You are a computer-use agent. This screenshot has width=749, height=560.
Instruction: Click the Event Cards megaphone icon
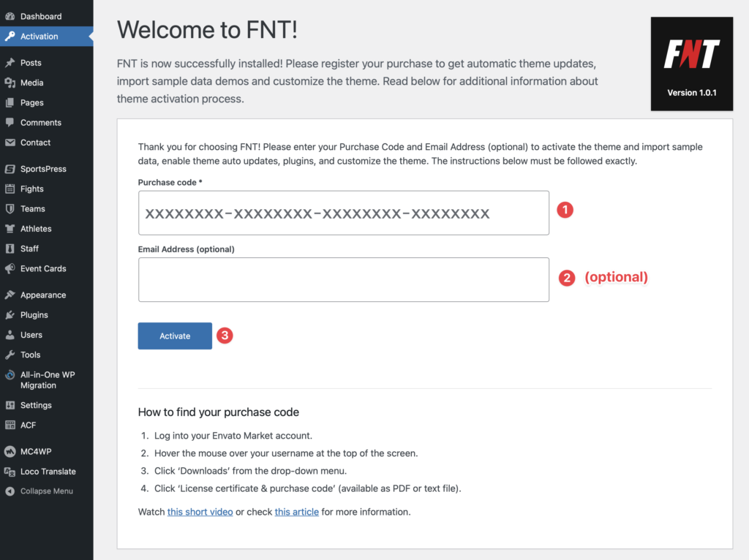[10, 268]
